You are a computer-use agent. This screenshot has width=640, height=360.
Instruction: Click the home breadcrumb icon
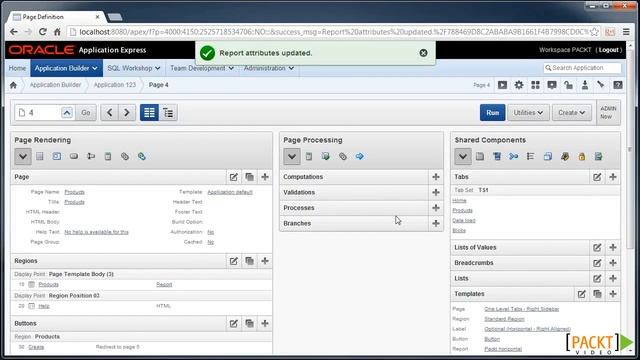(13, 85)
